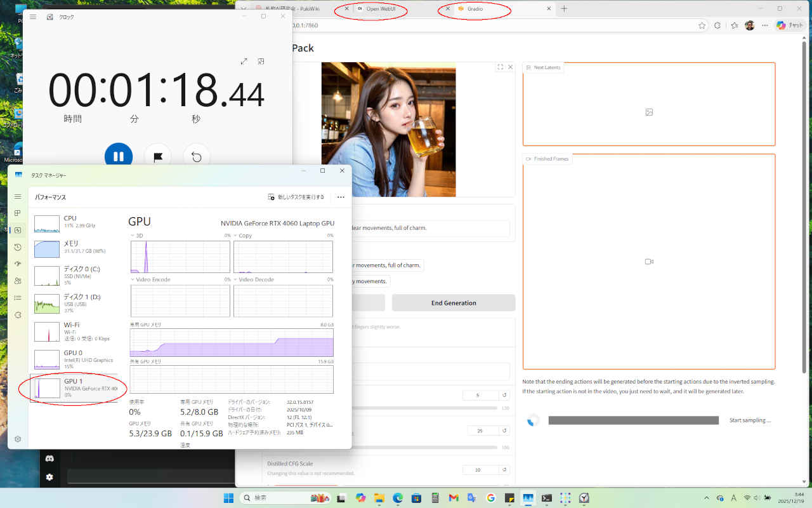Image resolution: width=812 pixels, height=508 pixels.
Task: Record a lap with the flag button
Action: tap(157, 157)
